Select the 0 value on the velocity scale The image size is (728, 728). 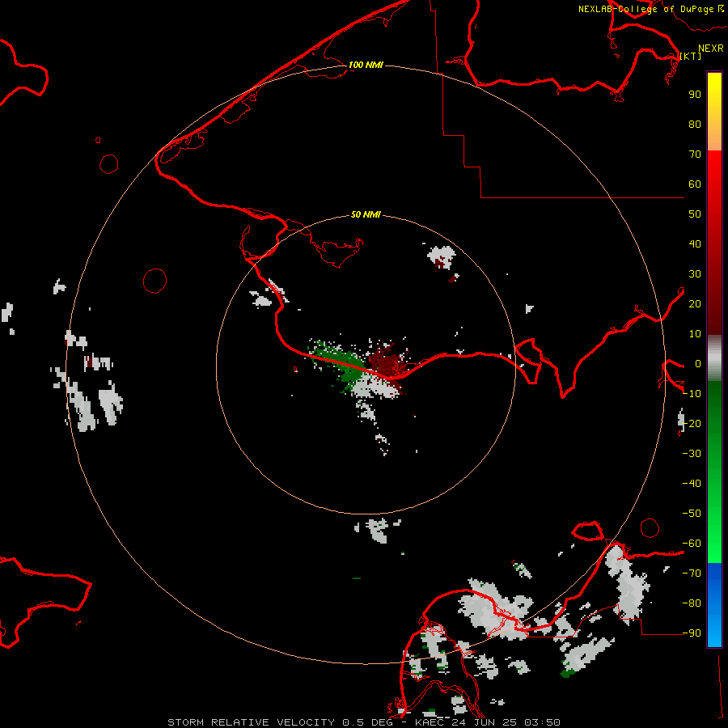(x=697, y=363)
